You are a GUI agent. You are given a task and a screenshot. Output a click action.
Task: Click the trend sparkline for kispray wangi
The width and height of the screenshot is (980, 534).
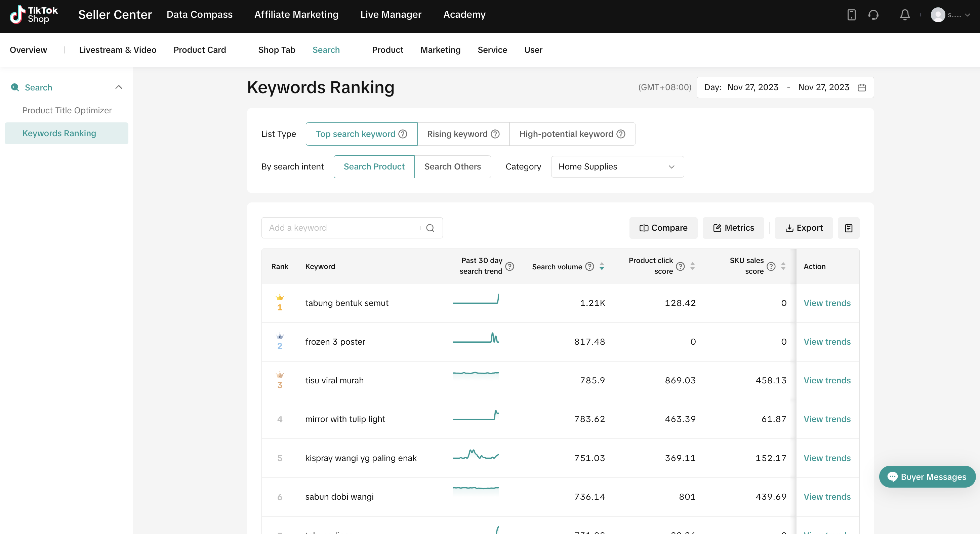476,454
